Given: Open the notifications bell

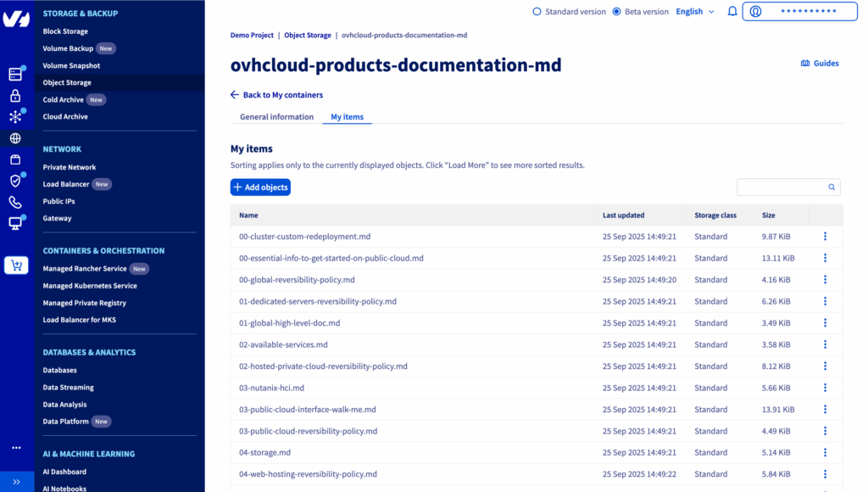Looking at the screenshot, I should coord(732,12).
